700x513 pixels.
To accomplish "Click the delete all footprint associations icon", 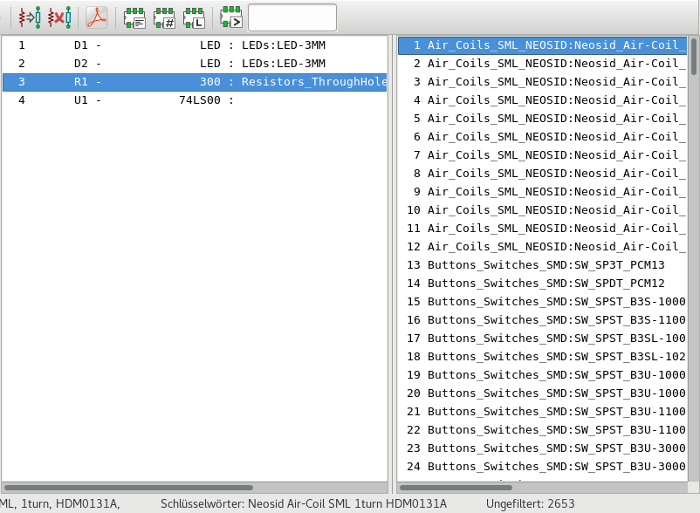I will point(60,17).
